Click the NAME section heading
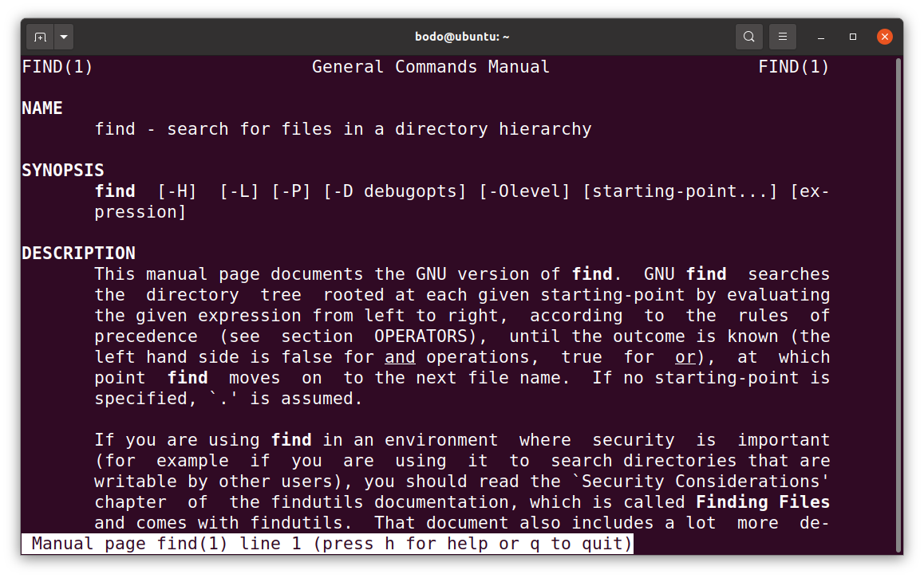Image resolution: width=924 pixels, height=578 pixels. pos(42,108)
